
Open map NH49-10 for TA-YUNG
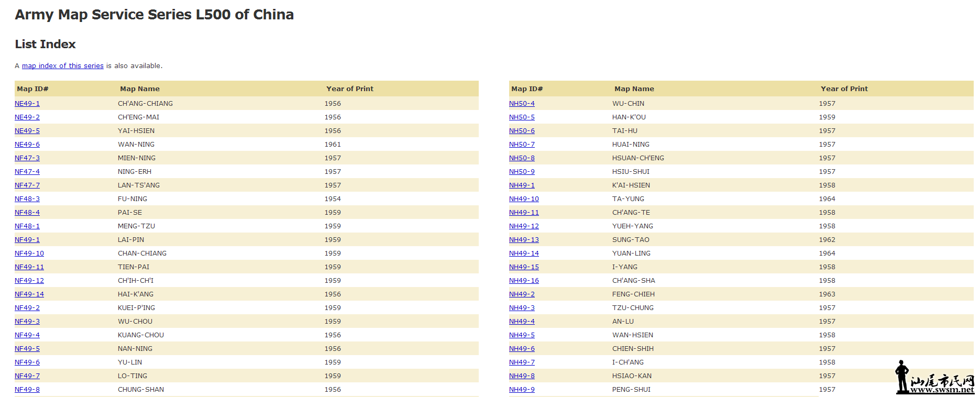pos(524,199)
